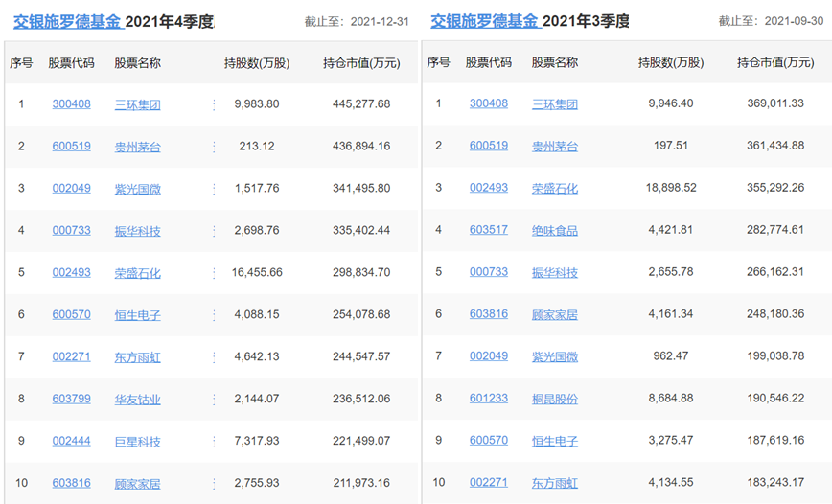
Task: Open stock code 002271 in 4季度 table
Action: pyautogui.click(x=72, y=356)
